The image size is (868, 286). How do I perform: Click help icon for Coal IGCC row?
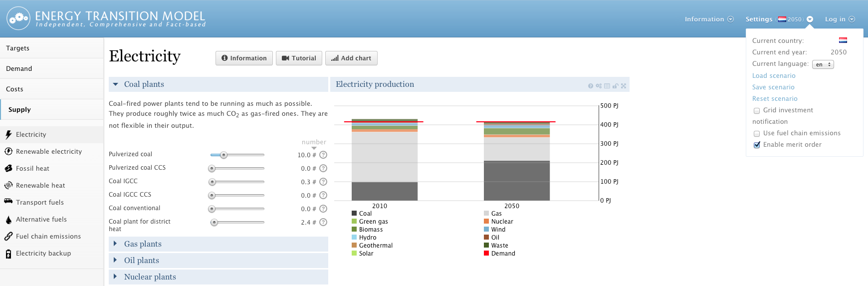[323, 182]
